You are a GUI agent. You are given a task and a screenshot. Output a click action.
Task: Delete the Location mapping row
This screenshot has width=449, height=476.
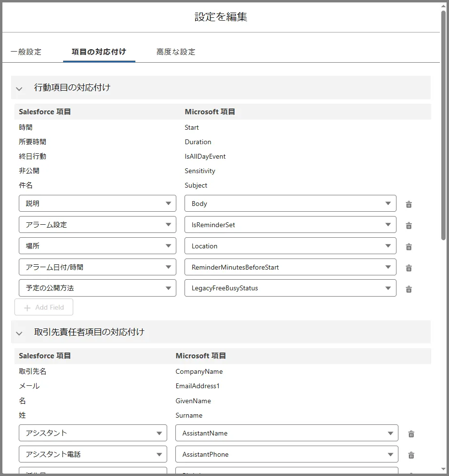(x=409, y=247)
